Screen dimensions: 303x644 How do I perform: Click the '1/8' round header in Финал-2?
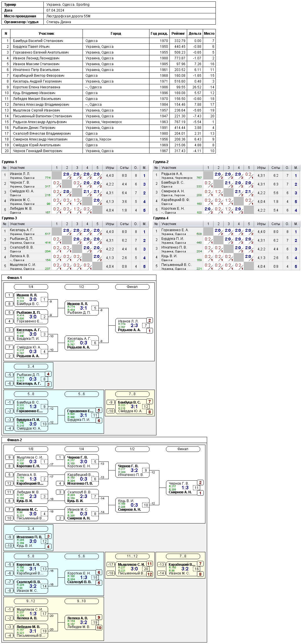[x=31, y=449]
